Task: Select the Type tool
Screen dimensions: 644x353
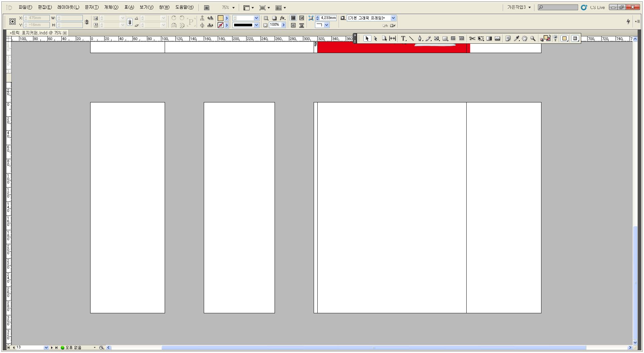Action: click(403, 39)
